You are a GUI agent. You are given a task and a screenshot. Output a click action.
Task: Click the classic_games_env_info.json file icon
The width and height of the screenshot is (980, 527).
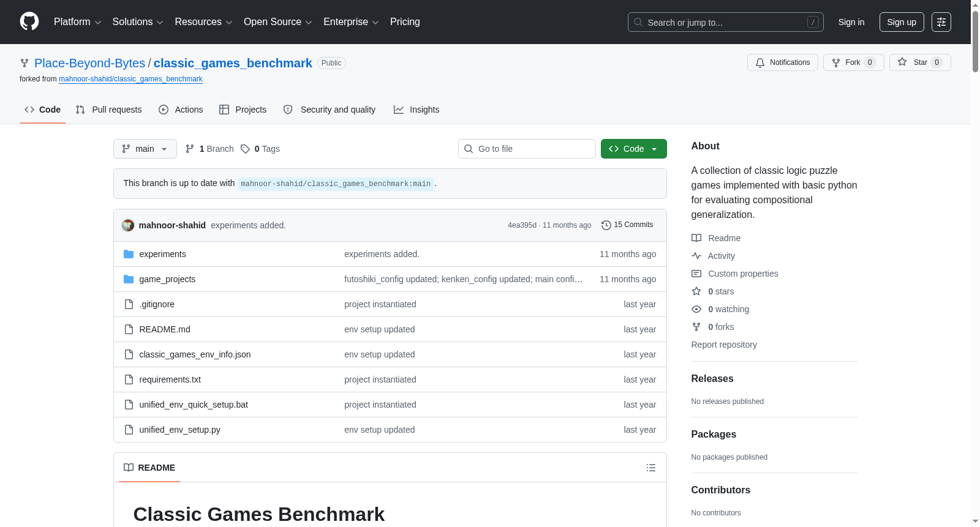click(x=129, y=354)
